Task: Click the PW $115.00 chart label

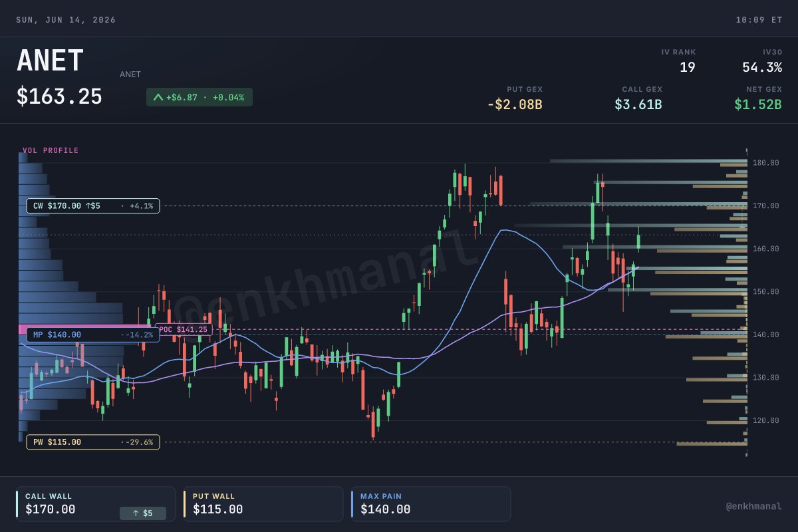Action: pyautogui.click(x=93, y=442)
